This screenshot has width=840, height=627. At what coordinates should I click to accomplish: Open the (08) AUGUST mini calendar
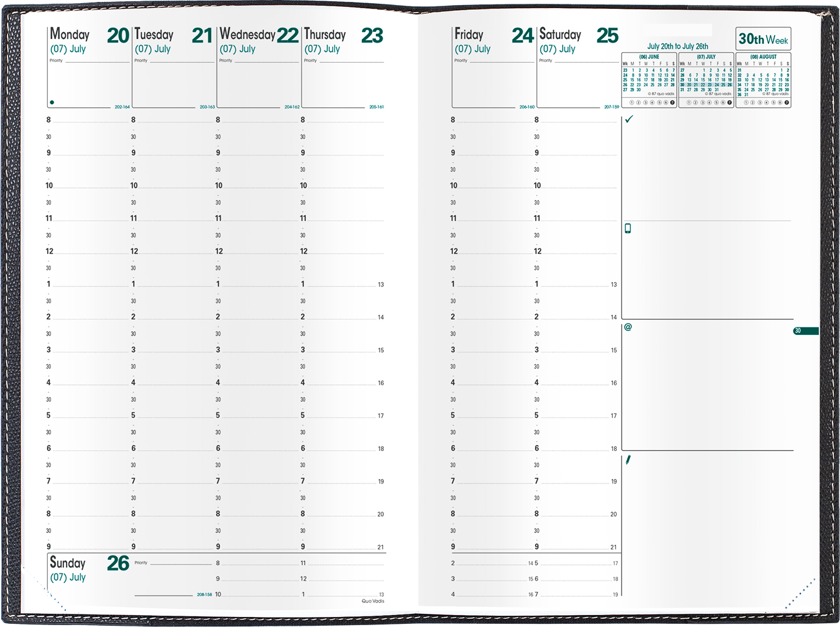(x=763, y=80)
